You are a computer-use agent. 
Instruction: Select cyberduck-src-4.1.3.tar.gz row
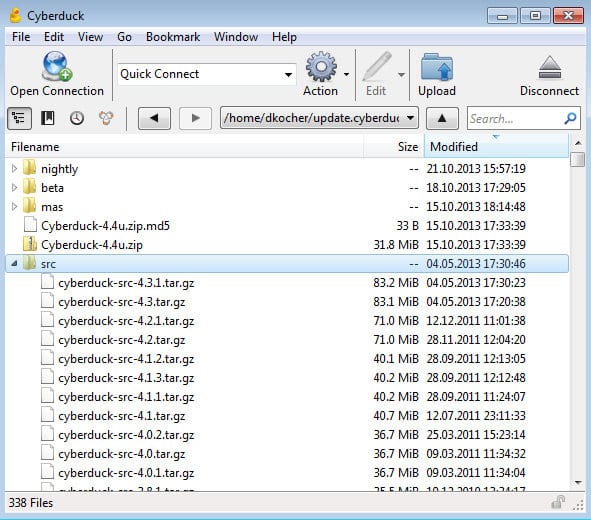[287, 378]
